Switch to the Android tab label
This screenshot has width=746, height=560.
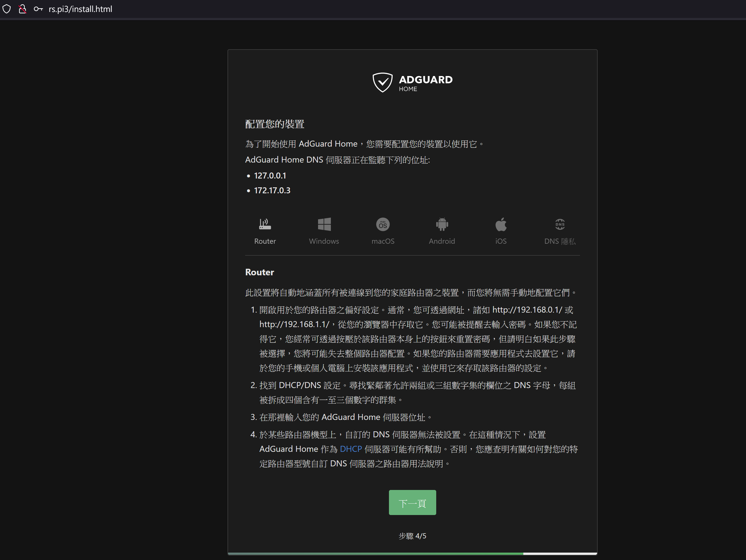click(x=442, y=241)
